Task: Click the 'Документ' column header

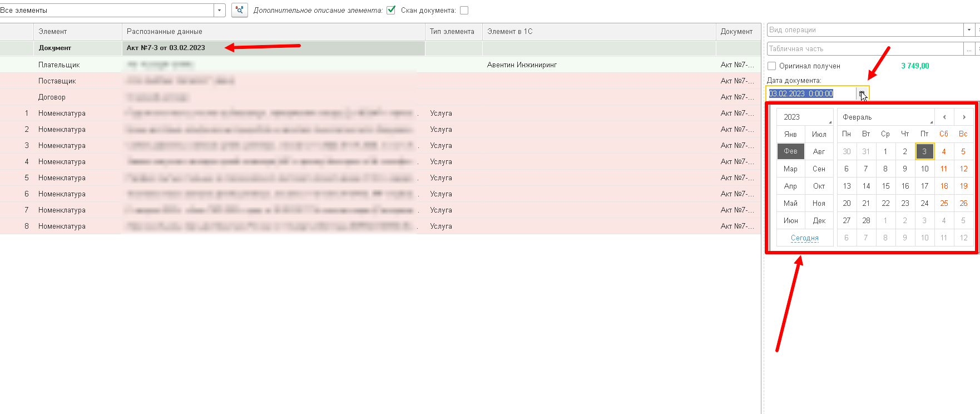Action: (738, 32)
